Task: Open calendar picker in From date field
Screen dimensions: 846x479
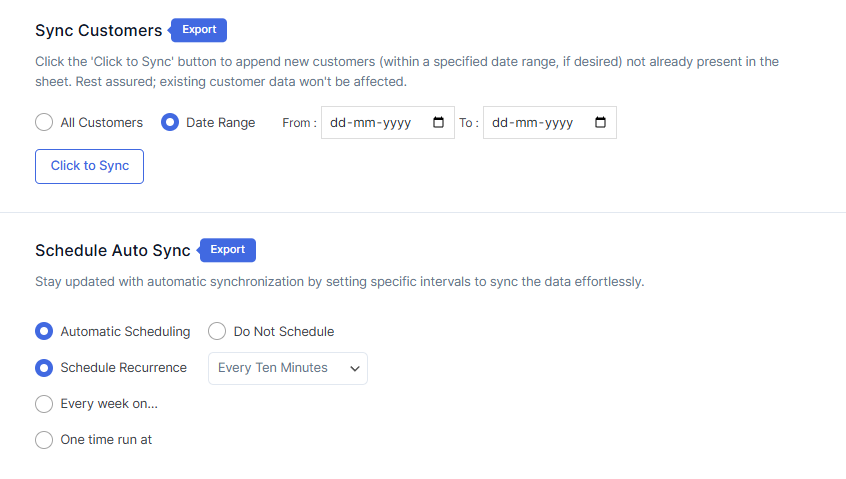Action: (x=438, y=122)
